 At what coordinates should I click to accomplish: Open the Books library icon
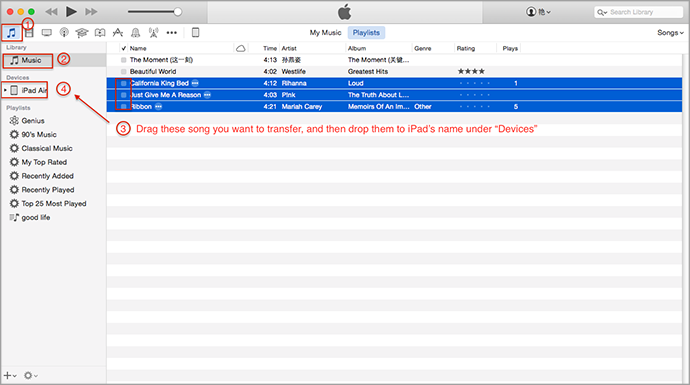point(100,33)
